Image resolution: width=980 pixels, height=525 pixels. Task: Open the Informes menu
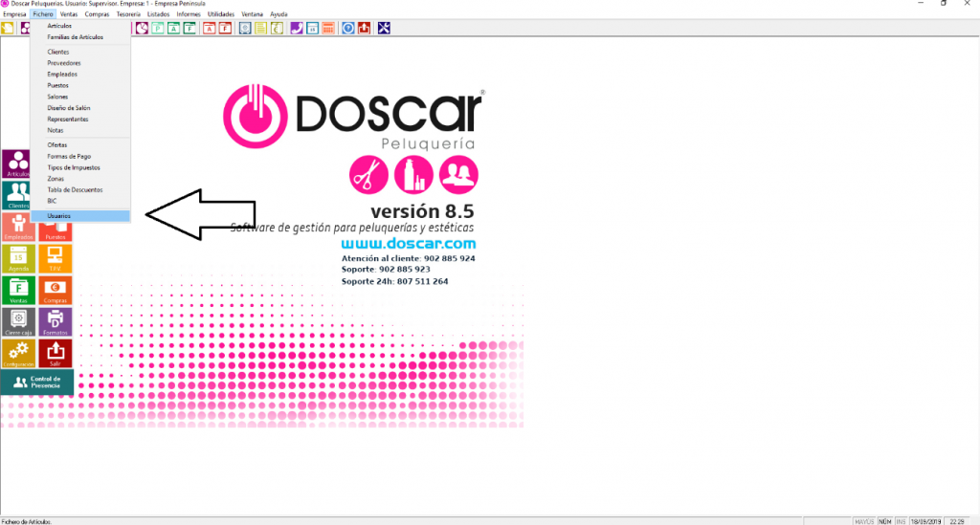point(189,13)
